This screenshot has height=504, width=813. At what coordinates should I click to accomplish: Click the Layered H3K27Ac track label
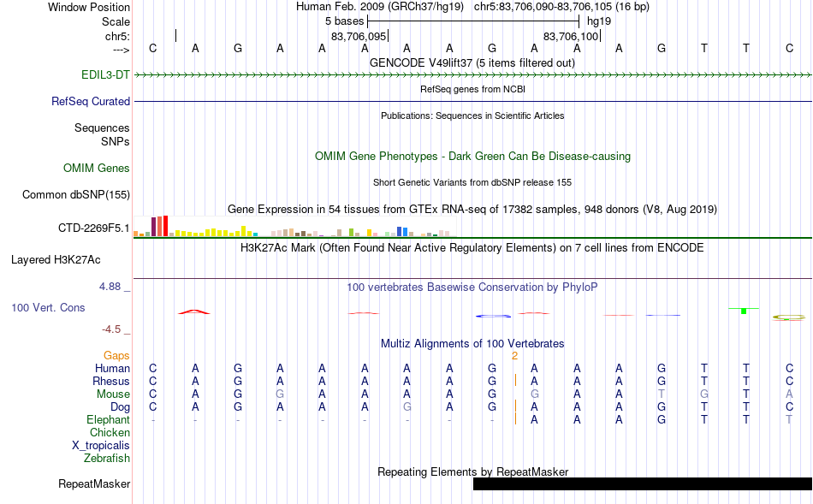coord(56,260)
